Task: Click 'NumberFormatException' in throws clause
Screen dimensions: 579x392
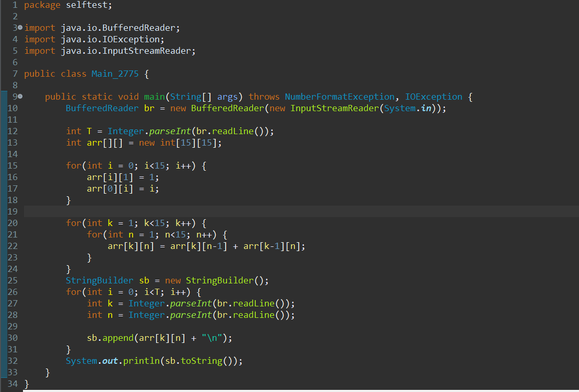Action: 339,97
